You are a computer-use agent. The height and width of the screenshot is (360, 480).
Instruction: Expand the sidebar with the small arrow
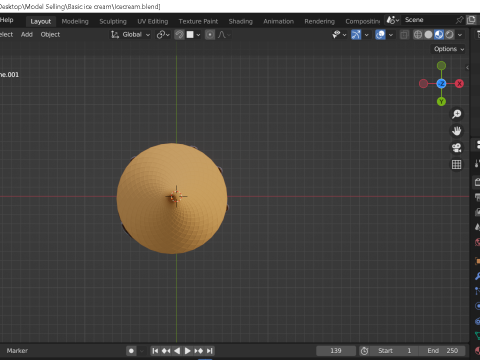[x=467, y=67]
